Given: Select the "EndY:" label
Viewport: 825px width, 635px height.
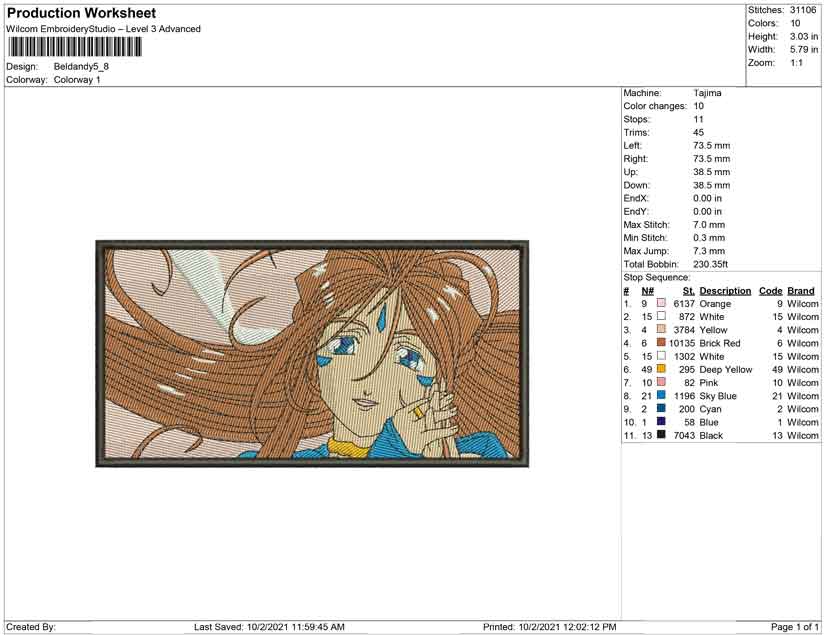Looking at the screenshot, I should [636, 211].
